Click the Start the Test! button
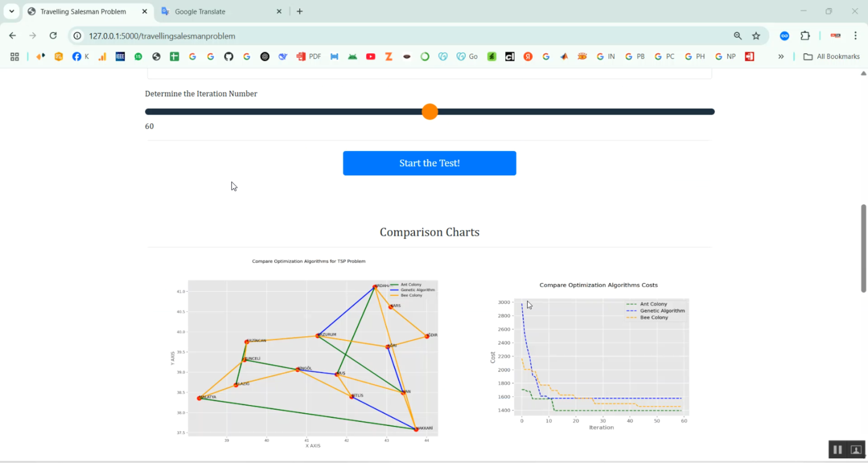 (x=429, y=163)
